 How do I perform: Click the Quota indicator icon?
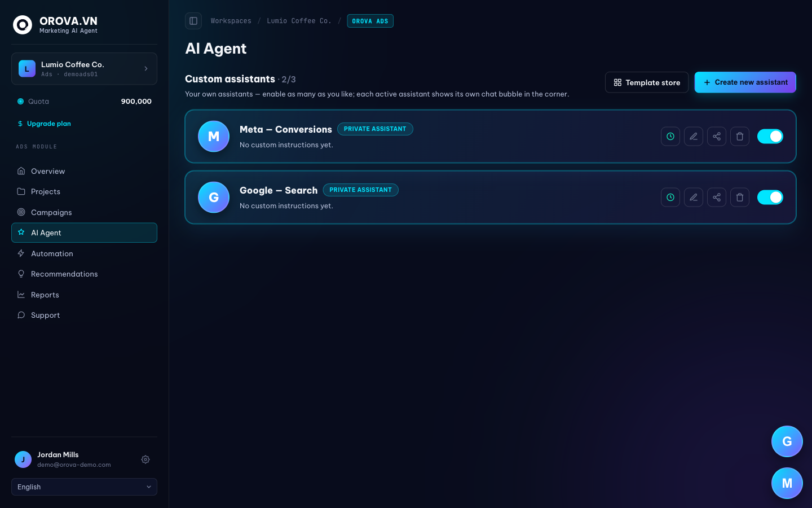pyautogui.click(x=21, y=102)
